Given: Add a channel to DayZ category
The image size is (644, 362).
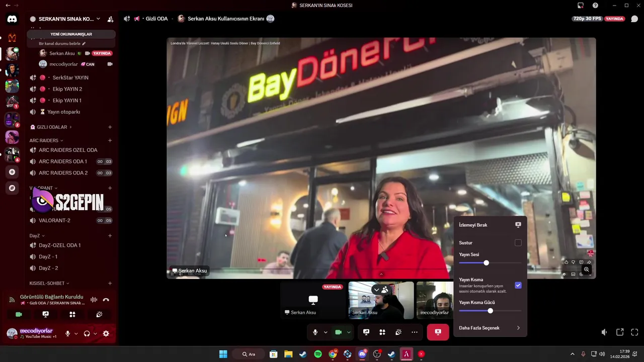Looking at the screenshot, I should pyautogui.click(x=110, y=235).
